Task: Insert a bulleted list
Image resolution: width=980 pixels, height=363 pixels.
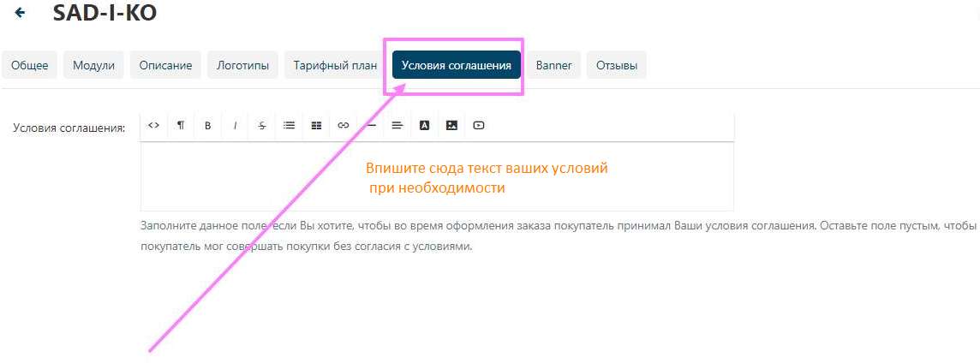Action: (289, 126)
